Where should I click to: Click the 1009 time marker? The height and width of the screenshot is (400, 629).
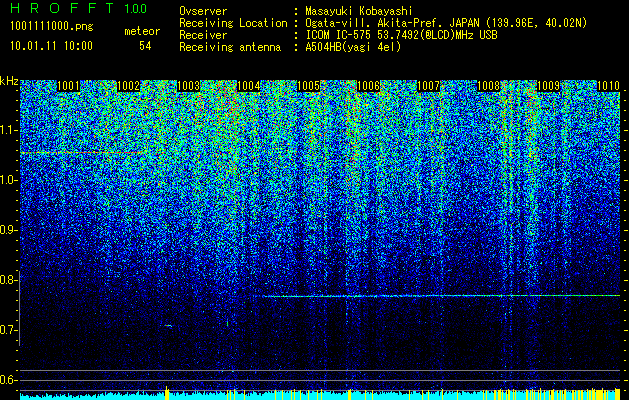coord(548,86)
